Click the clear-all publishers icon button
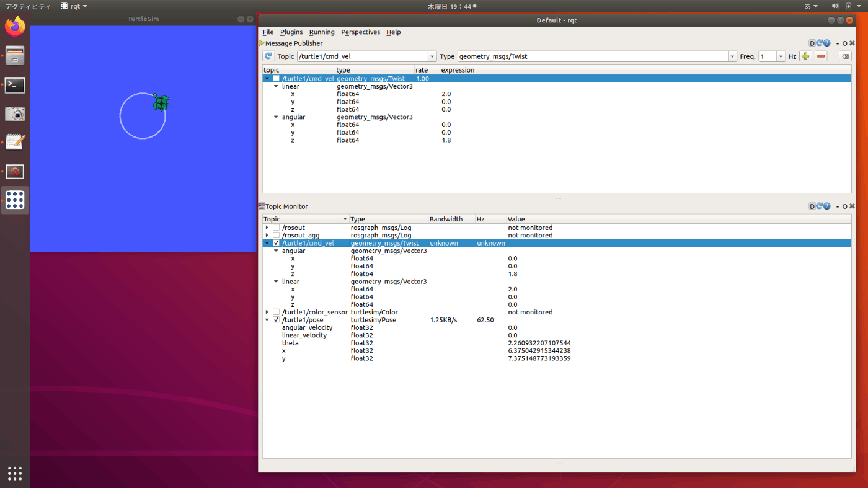The image size is (868, 488). (x=844, y=56)
